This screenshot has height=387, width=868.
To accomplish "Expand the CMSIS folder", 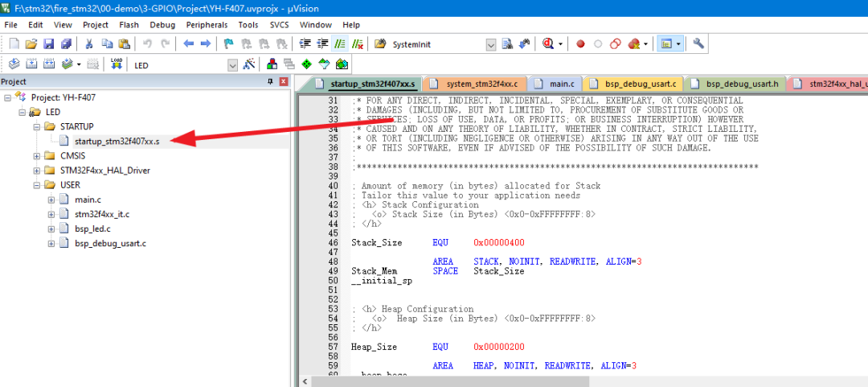I will click(38, 156).
